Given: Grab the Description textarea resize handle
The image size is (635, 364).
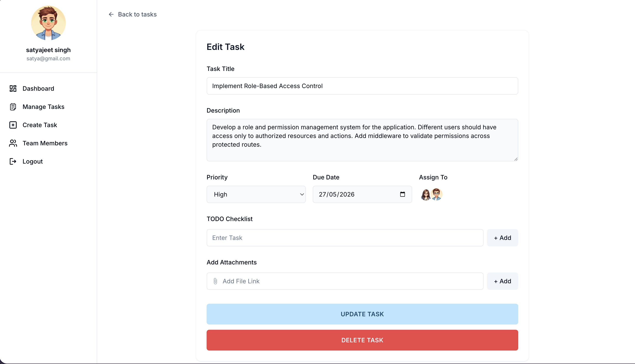Looking at the screenshot, I should (x=516, y=159).
